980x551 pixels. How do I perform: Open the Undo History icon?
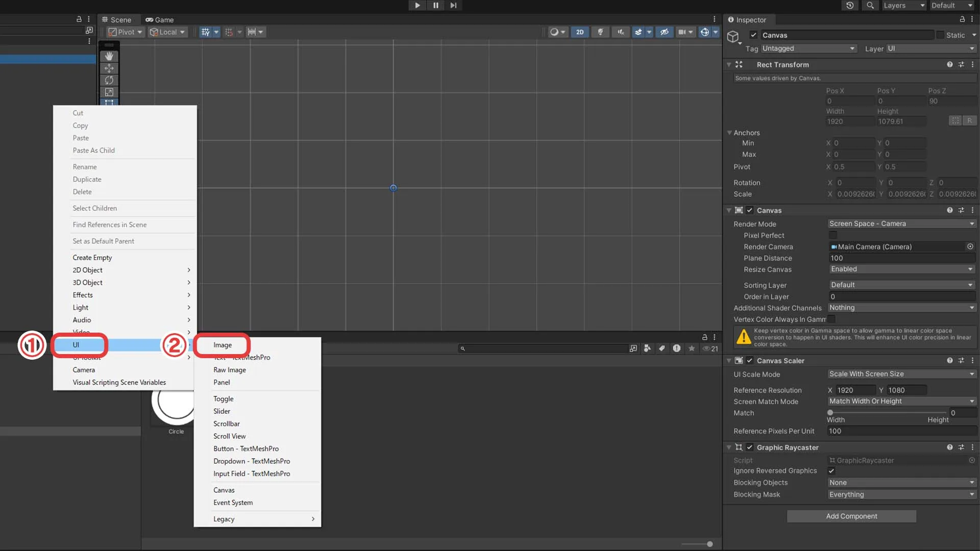tap(850, 5)
